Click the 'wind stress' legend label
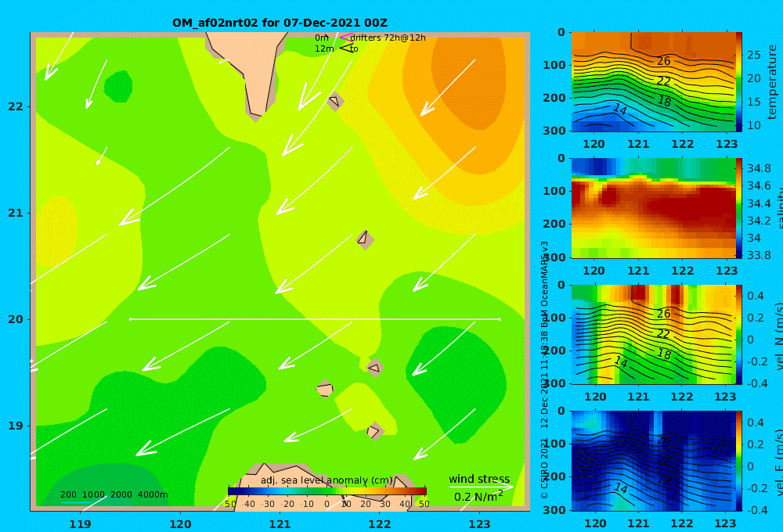The image size is (783, 532). pos(479,479)
